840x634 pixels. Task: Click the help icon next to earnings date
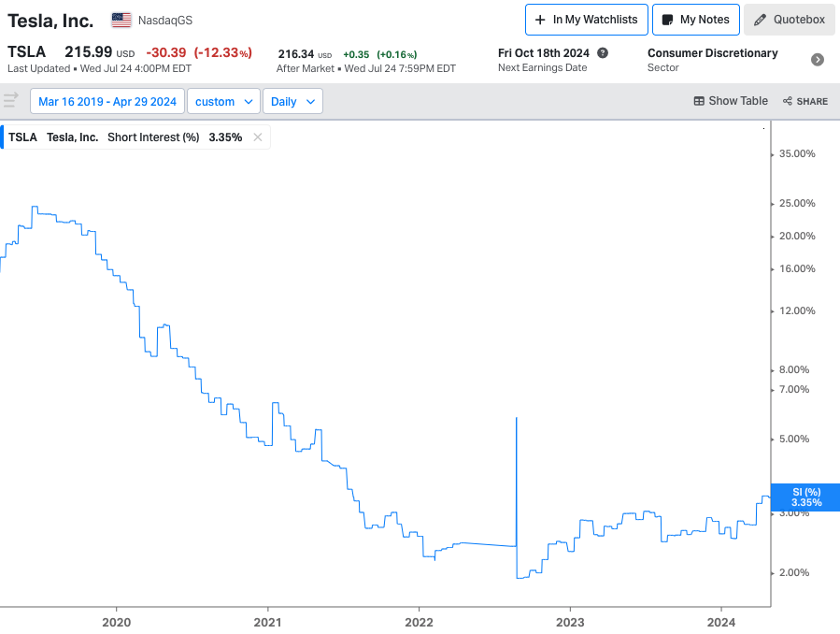(603, 53)
